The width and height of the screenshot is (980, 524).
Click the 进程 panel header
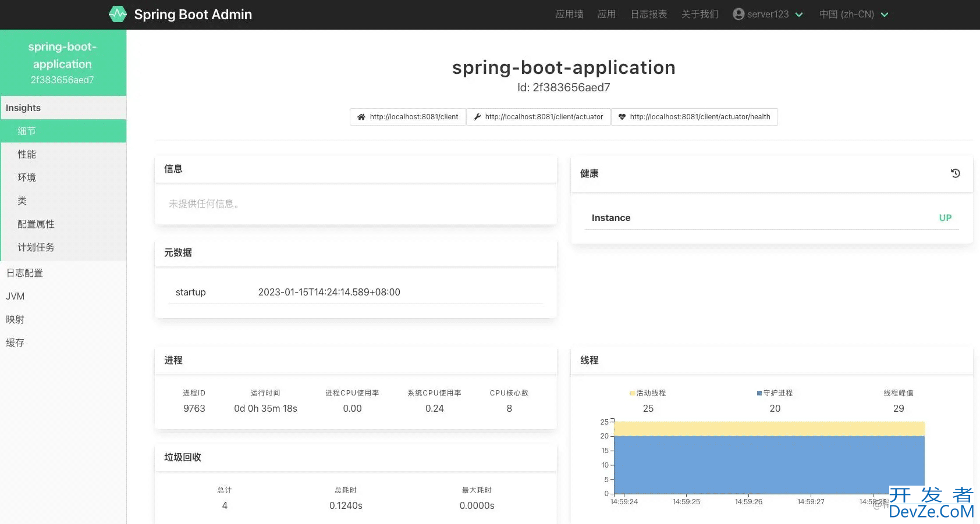356,361
